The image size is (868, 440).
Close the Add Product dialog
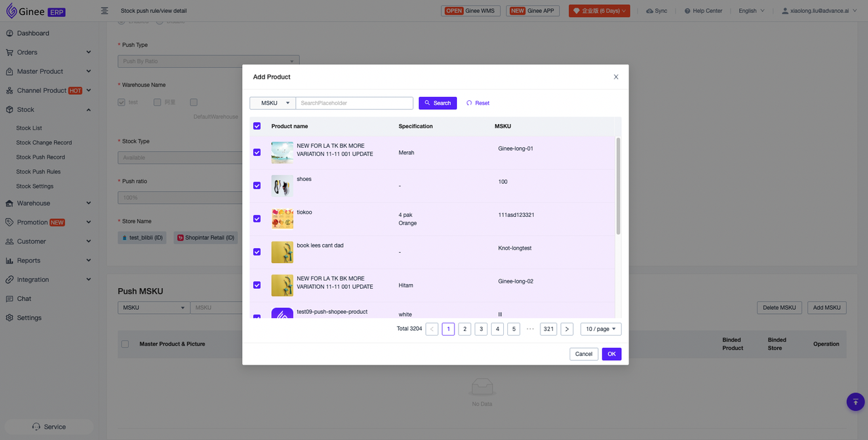(616, 77)
